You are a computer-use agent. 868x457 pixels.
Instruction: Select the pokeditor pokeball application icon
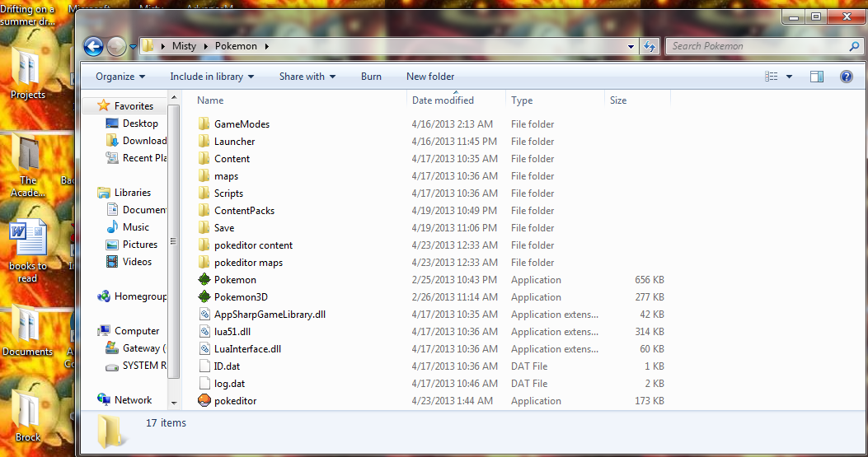pos(204,400)
